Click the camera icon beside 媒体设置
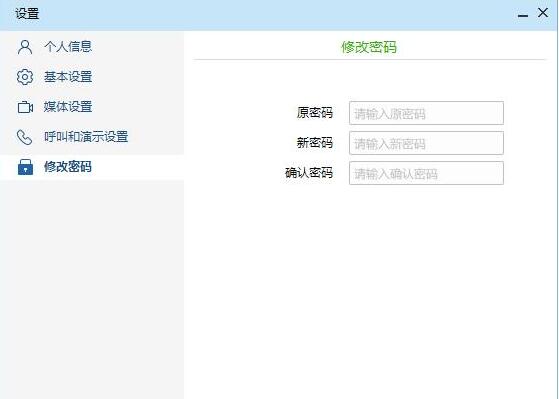559x399 pixels. coord(25,107)
